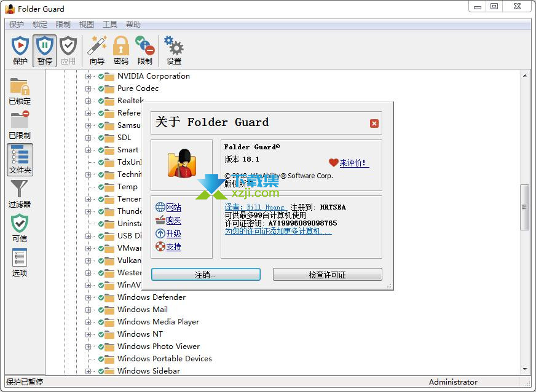Open the 来评价! link

tap(354, 163)
